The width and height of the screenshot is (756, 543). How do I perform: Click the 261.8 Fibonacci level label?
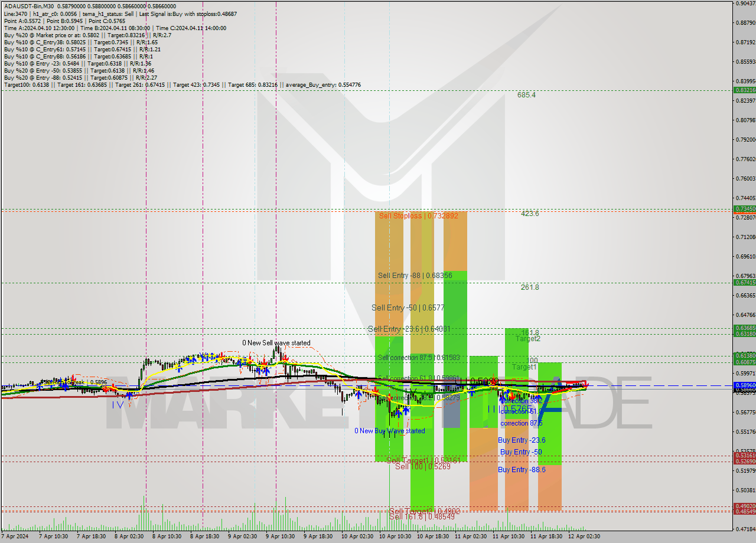(x=530, y=287)
